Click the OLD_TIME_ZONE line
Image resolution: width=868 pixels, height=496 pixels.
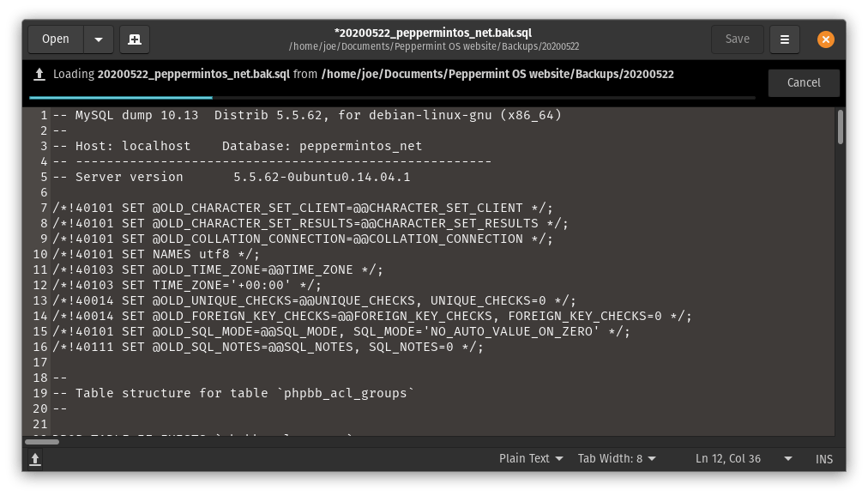click(218, 269)
